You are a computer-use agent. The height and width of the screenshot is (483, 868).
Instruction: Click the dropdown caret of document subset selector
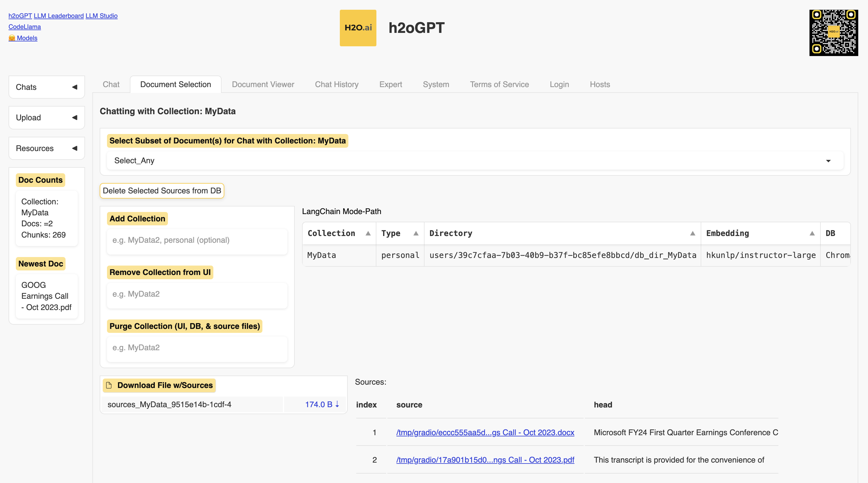tap(828, 161)
